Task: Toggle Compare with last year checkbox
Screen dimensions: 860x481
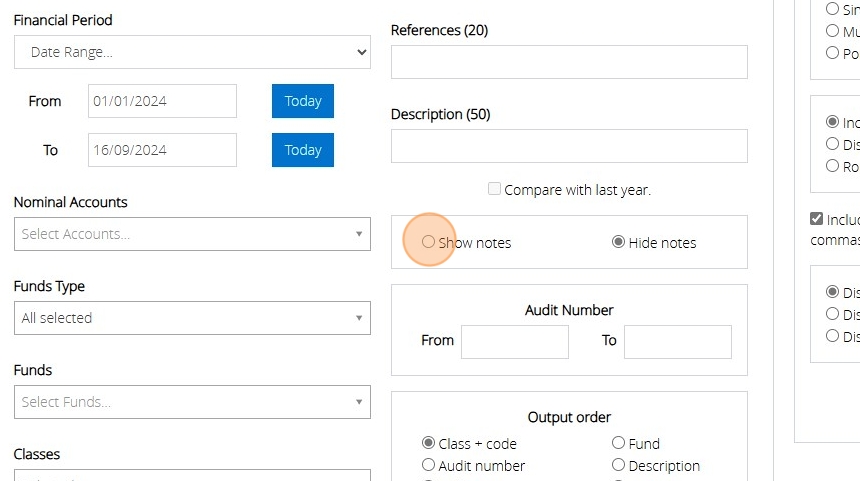Action: point(494,189)
